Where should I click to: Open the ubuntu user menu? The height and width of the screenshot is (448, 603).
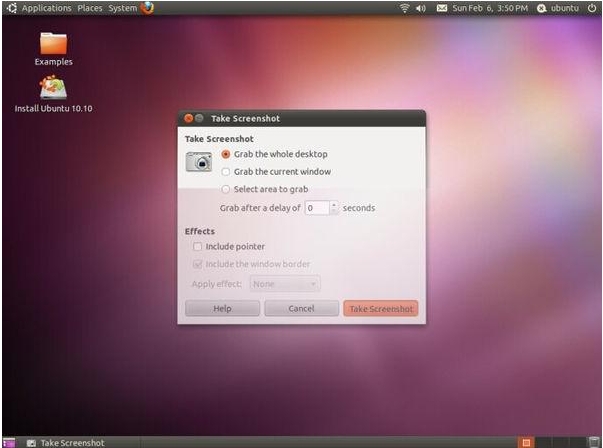(558, 8)
